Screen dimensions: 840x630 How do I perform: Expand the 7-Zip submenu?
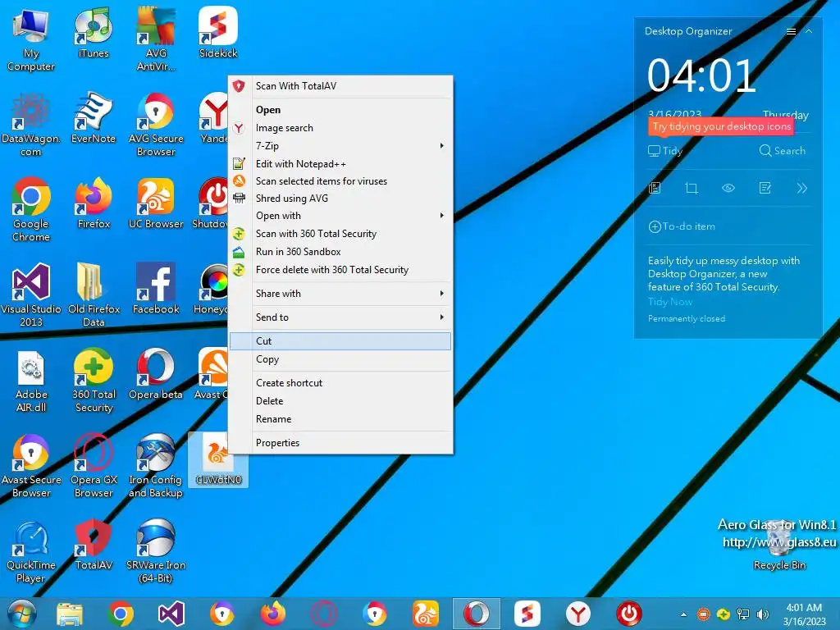[340, 146]
